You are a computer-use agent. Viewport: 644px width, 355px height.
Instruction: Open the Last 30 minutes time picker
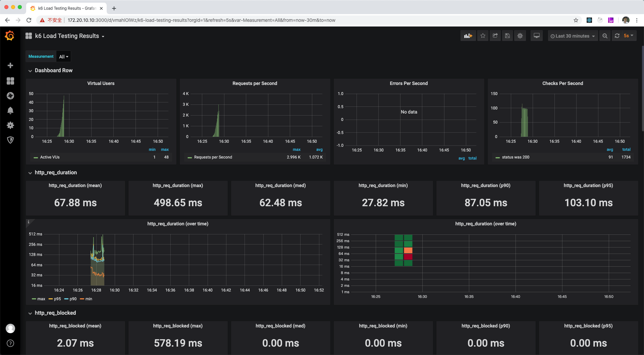pyautogui.click(x=573, y=36)
